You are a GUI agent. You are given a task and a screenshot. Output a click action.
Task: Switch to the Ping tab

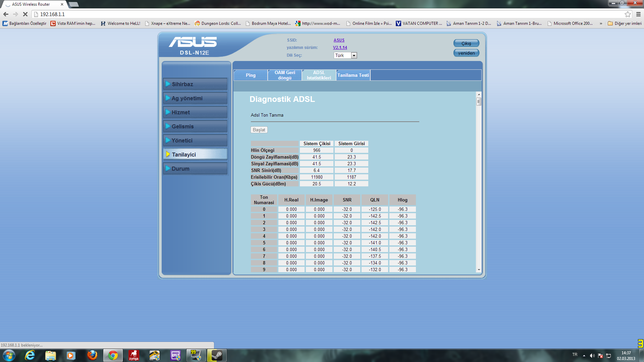(251, 75)
